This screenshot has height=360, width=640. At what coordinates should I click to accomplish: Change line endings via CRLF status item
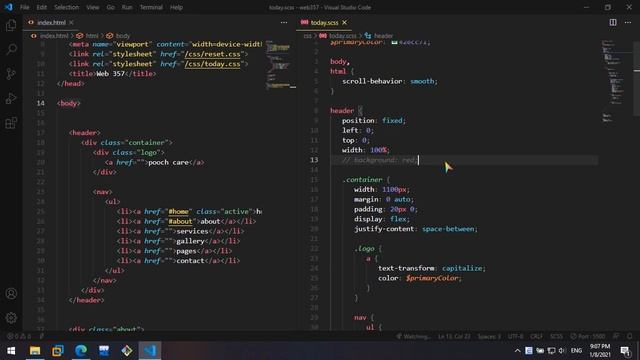click(536, 336)
